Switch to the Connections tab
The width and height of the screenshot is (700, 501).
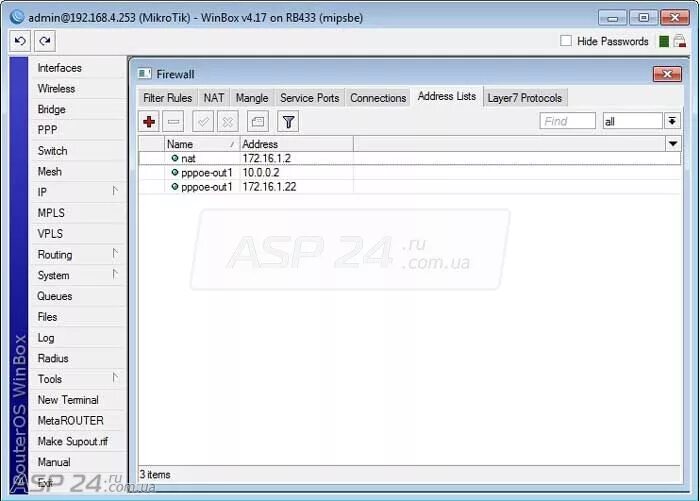pos(378,98)
